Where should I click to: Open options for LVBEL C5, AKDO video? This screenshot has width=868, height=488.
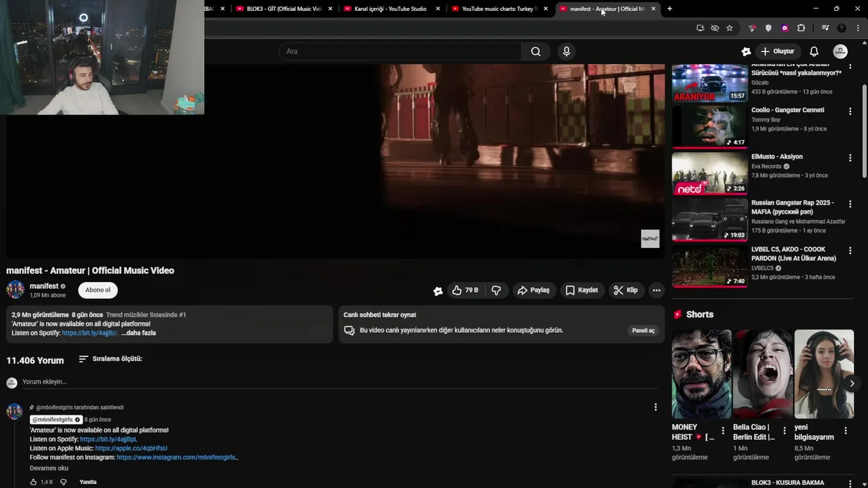(850, 251)
